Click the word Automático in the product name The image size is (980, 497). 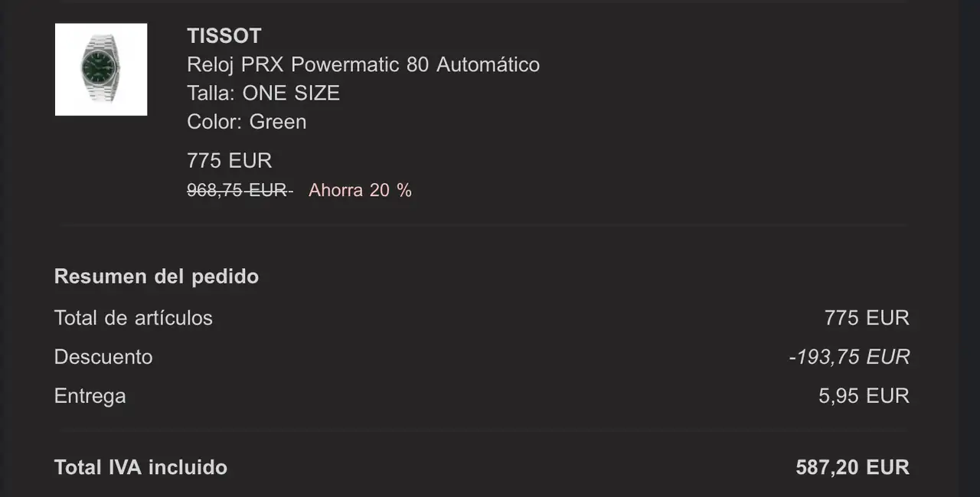[488, 64]
